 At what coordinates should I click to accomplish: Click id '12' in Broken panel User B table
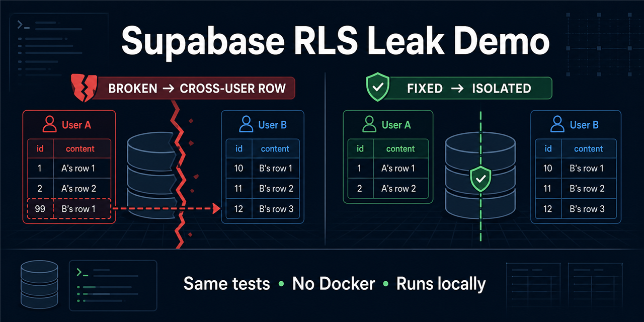[239, 209]
